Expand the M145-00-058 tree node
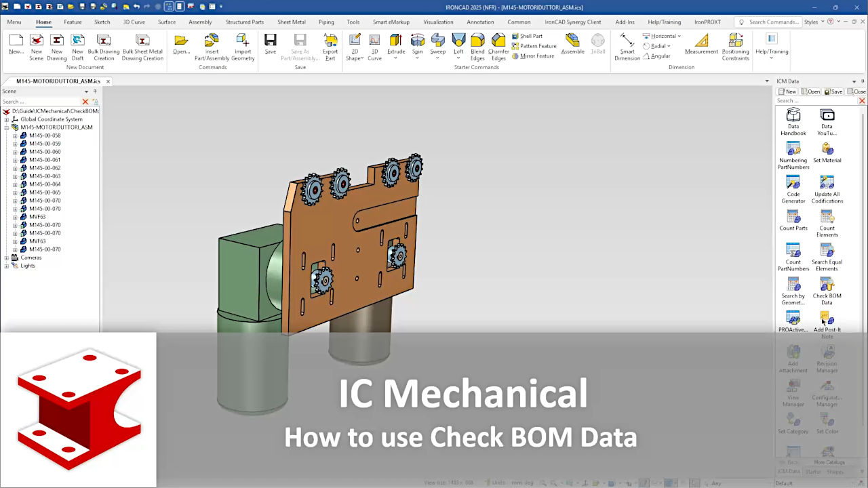868x488 pixels. coord(15,135)
